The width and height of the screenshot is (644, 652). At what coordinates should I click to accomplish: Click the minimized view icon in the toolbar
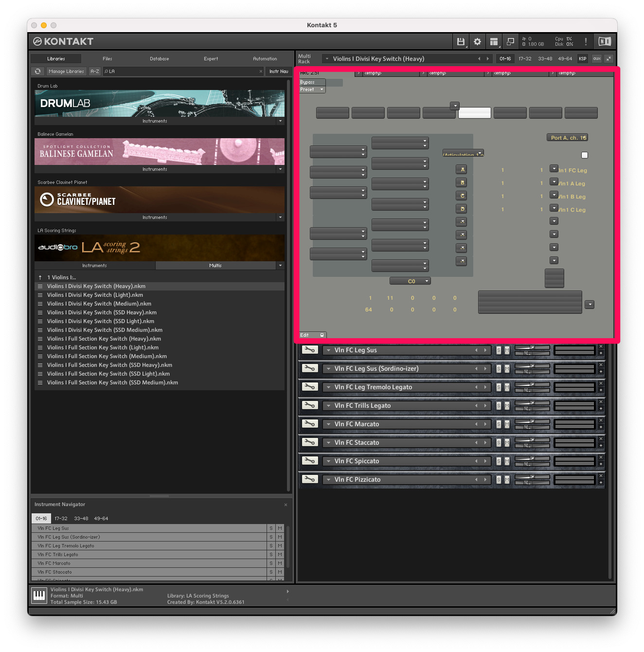pyautogui.click(x=510, y=41)
